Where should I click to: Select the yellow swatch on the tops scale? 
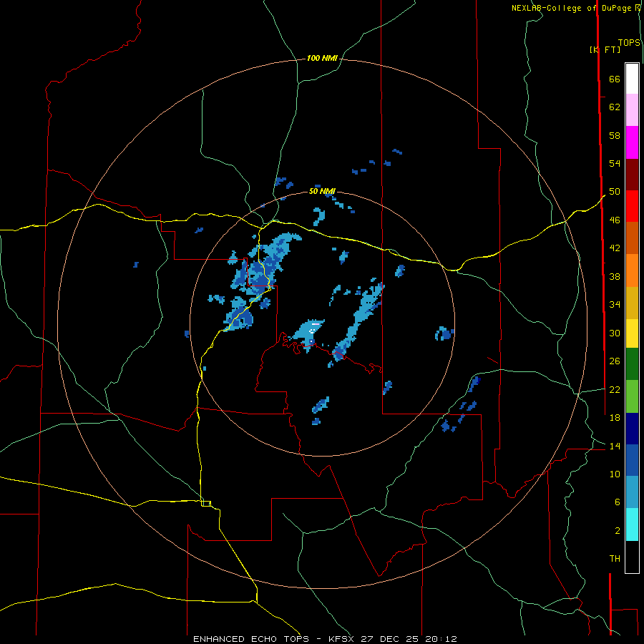pos(632,333)
